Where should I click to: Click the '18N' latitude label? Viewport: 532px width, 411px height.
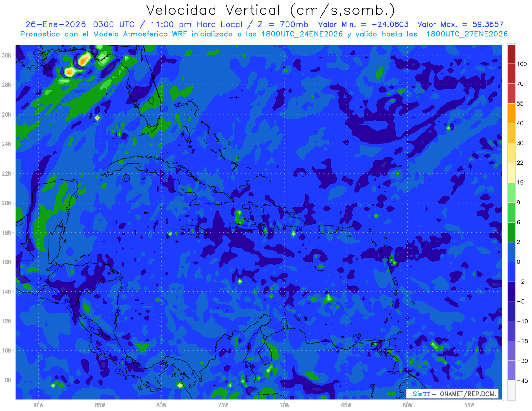(7, 232)
